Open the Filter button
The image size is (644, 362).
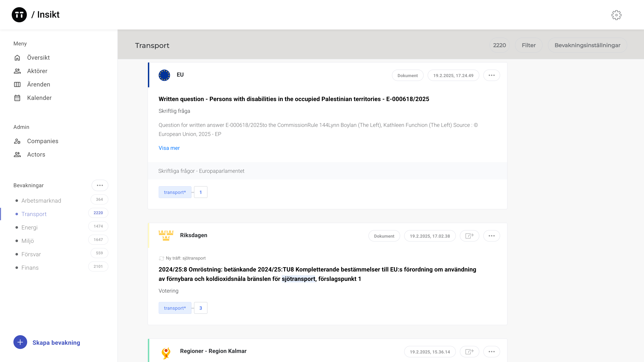[528, 45]
